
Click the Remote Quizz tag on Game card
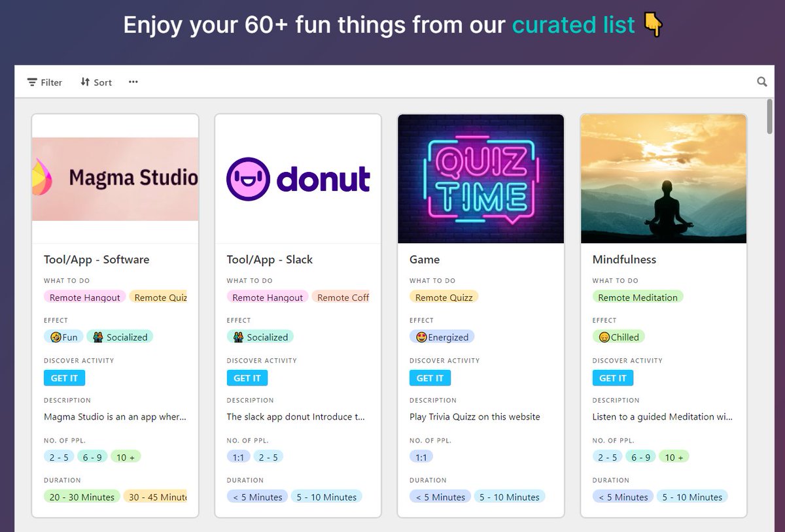point(444,297)
